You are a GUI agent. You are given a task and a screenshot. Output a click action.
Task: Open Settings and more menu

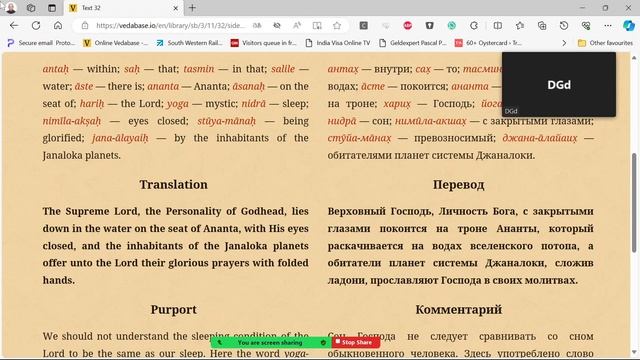pos(608,25)
